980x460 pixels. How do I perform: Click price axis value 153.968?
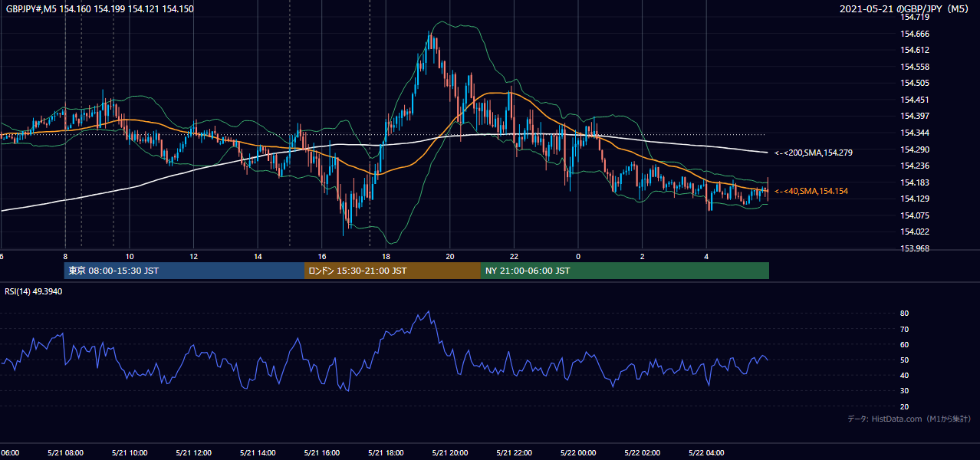(x=916, y=248)
